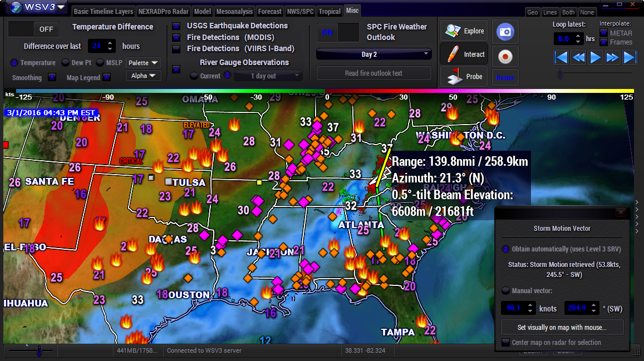Open the Palette dropdown
644x361 pixels.
point(143,63)
